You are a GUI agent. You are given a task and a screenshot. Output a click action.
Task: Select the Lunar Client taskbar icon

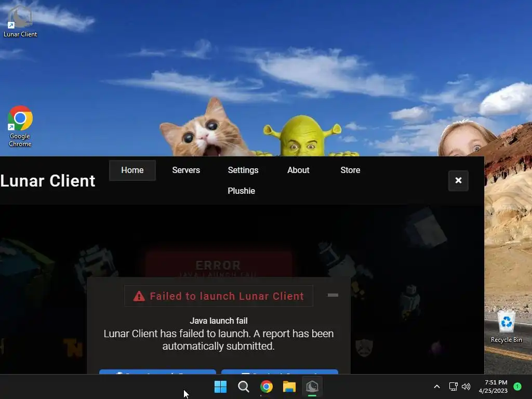312,387
